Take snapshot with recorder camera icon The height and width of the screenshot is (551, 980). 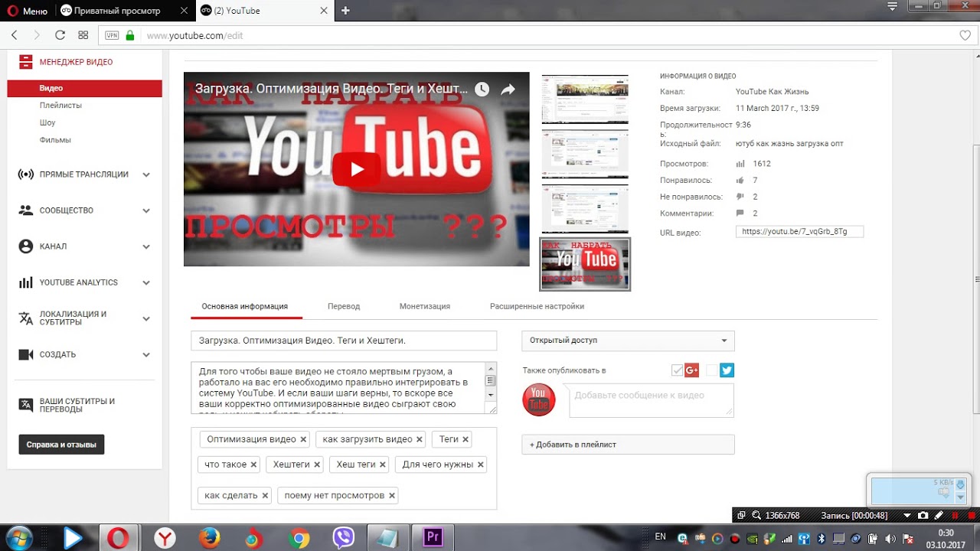point(923,516)
